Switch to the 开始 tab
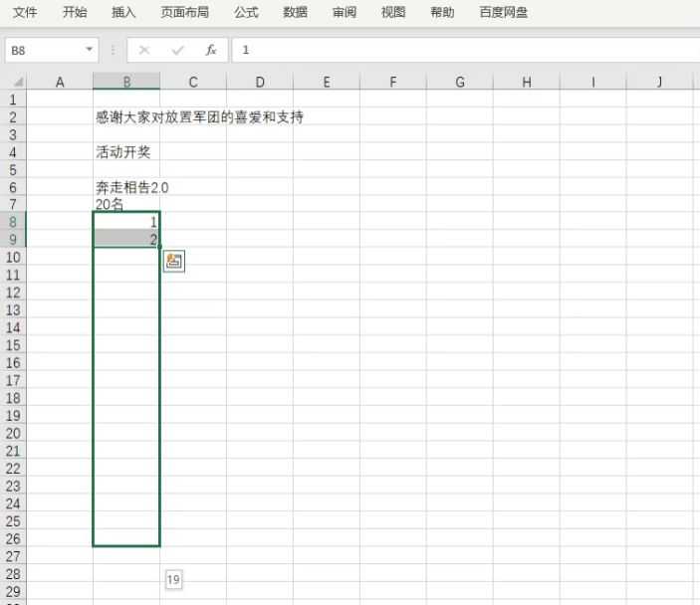This screenshot has height=605, width=700. pyautogui.click(x=75, y=13)
